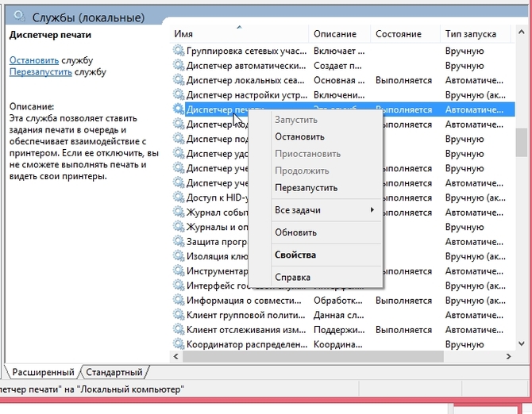Open Свойства from the context menu

(x=295, y=255)
